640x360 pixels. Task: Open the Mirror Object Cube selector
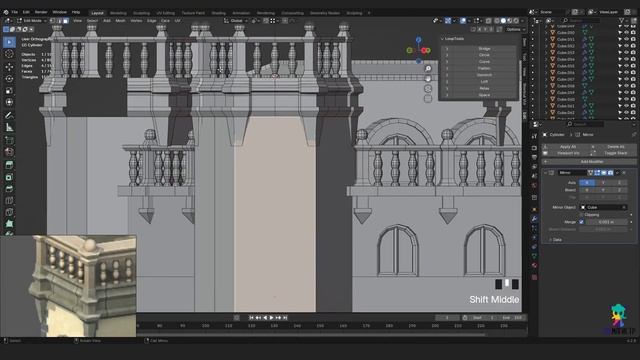604,207
